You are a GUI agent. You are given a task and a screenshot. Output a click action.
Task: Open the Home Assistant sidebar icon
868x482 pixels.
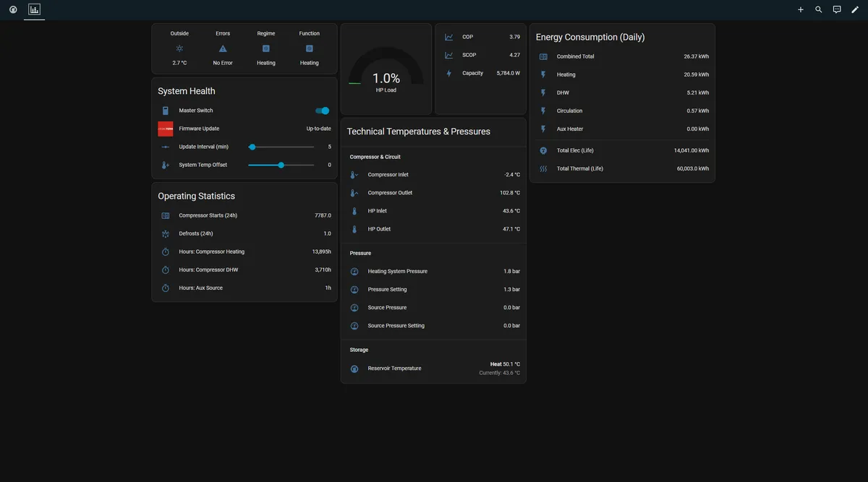[13, 9]
